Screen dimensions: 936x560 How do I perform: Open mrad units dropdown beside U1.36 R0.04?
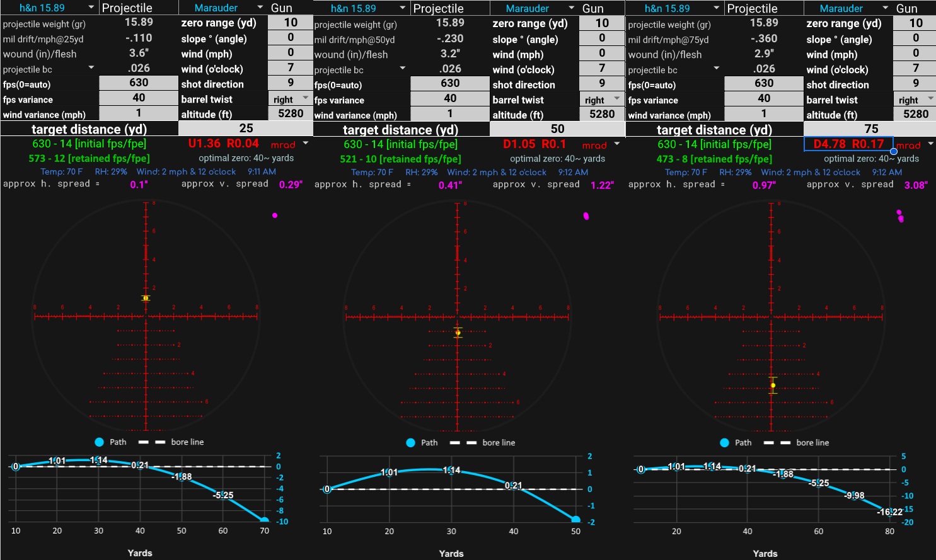(306, 144)
